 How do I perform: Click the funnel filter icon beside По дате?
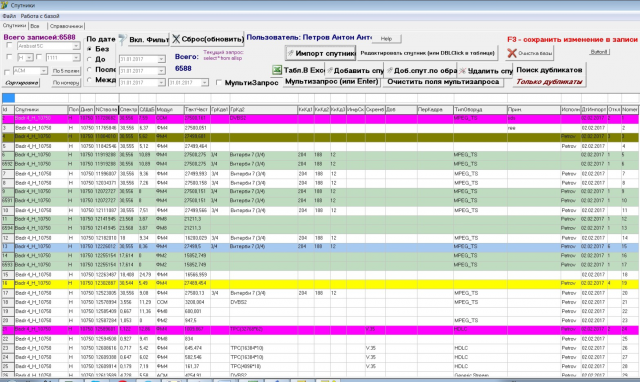point(122,39)
